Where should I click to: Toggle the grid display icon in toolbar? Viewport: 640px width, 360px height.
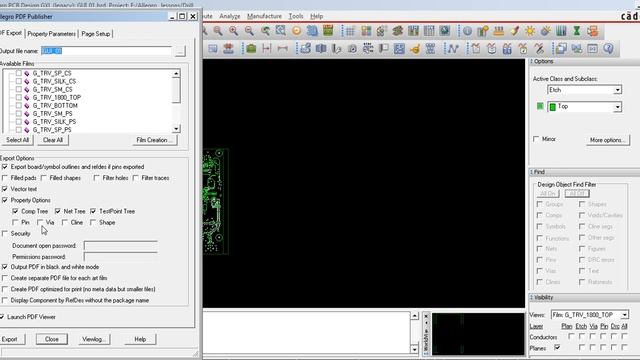pyautogui.click(x=350, y=31)
